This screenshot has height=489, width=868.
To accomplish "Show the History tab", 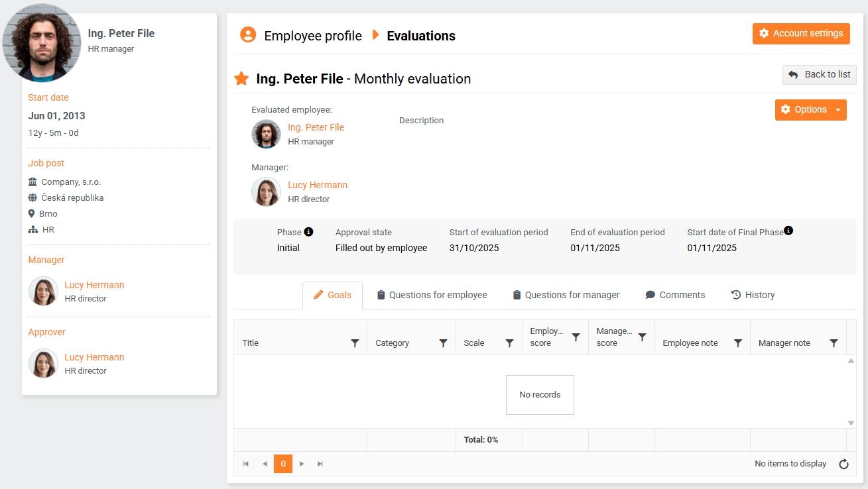I will click(x=753, y=295).
